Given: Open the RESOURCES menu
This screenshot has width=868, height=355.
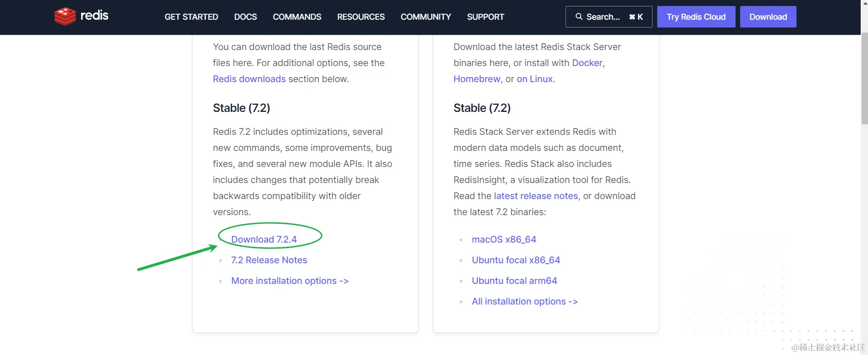Looking at the screenshot, I should coord(361,17).
